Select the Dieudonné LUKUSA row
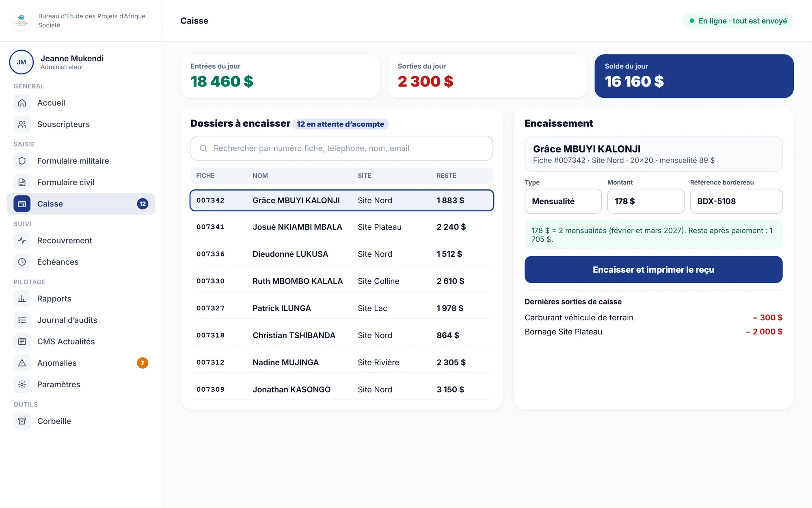Image resolution: width=812 pixels, height=508 pixels. tap(341, 254)
